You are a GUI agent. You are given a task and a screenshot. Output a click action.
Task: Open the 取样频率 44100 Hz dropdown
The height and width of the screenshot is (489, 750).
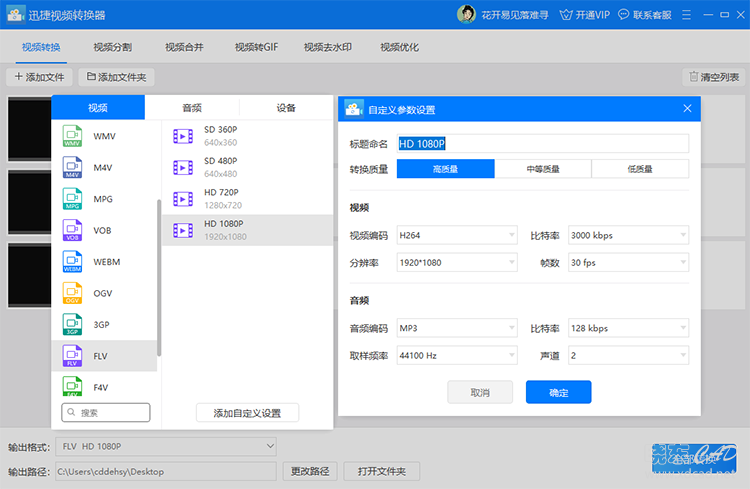coord(457,355)
